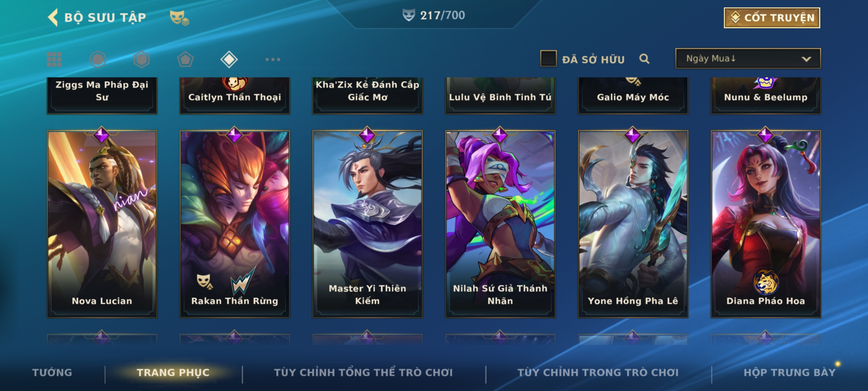Filter by the hexagon rarity icon
This screenshot has width=868, height=391.
pos(141,59)
